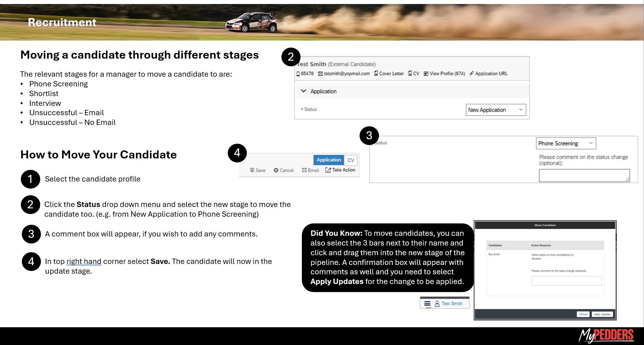The height and width of the screenshot is (345, 644).
Task: Collapse the Application section chevron
Action: point(304,91)
